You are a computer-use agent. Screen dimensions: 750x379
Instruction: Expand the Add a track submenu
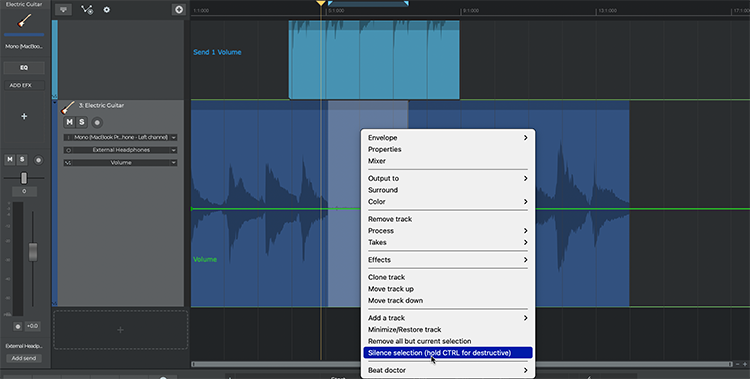tap(448, 318)
